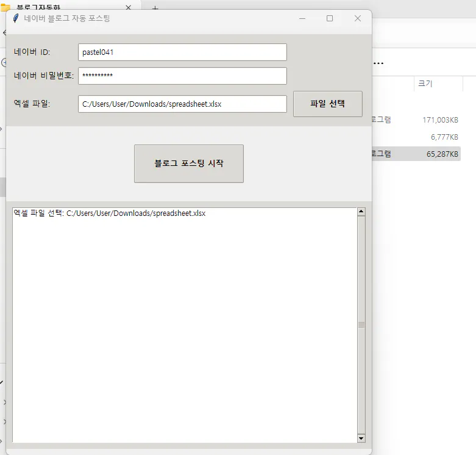The height and width of the screenshot is (455, 476).
Task: Focus the Naver password field
Action: 182,76
